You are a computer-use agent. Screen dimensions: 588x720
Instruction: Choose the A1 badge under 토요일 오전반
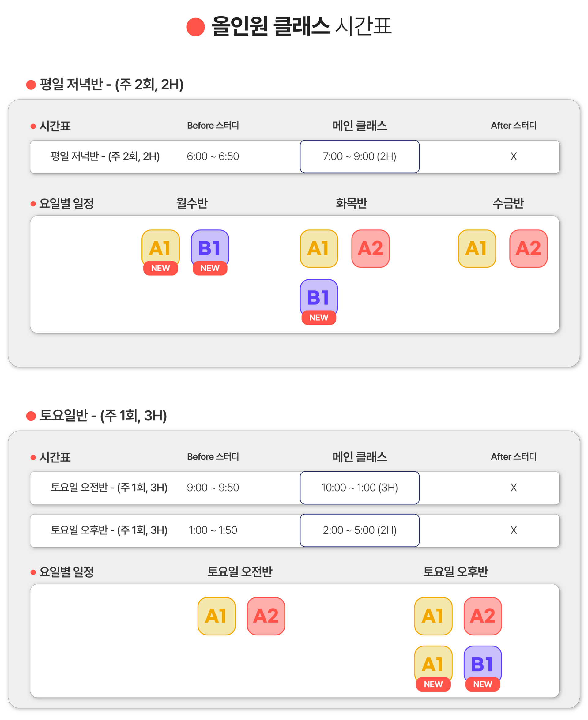click(217, 616)
